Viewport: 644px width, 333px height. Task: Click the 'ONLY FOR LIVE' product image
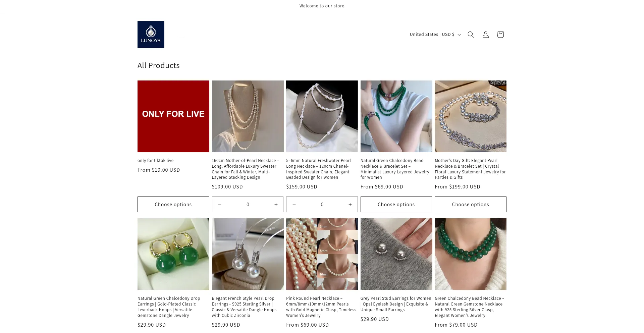point(173,116)
